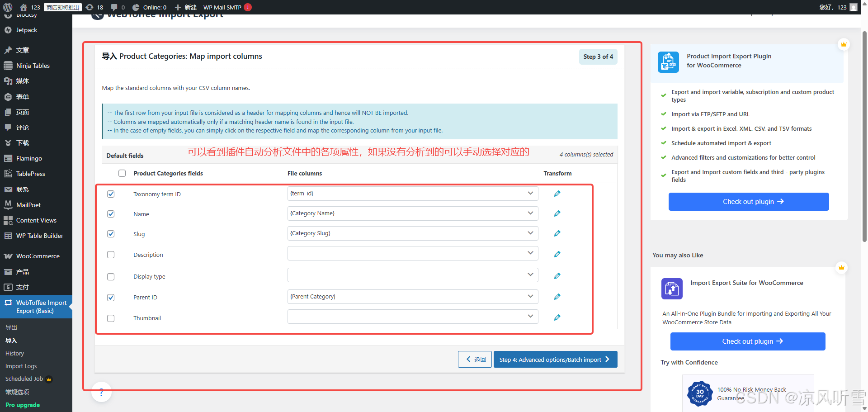Click the Flamingo sidebar icon

pyautogui.click(x=8, y=158)
